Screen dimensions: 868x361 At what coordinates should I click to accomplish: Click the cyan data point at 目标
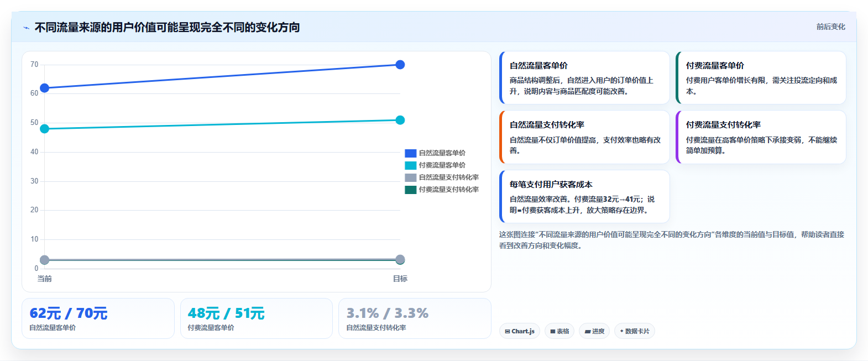click(400, 120)
